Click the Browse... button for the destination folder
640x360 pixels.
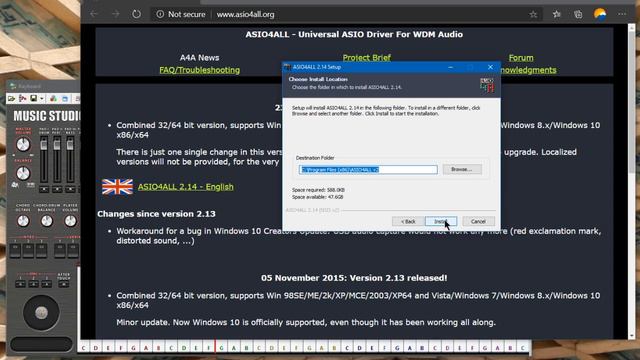[462, 169]
